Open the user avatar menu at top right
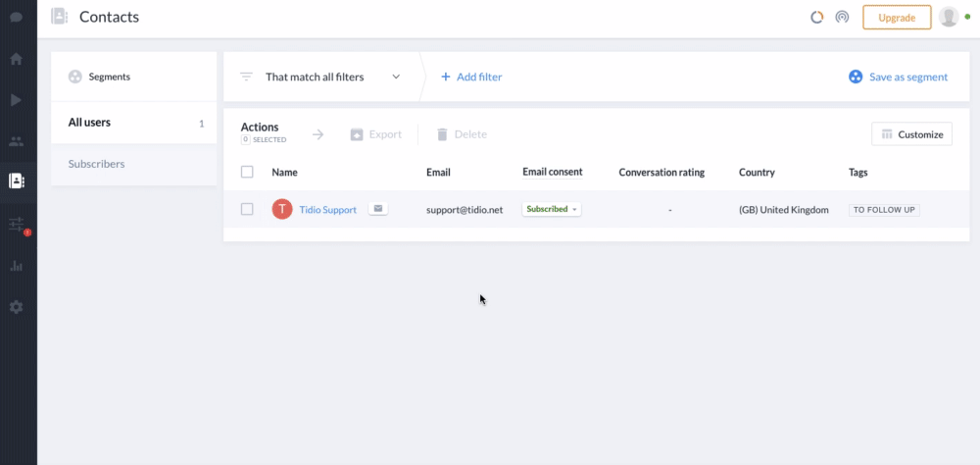 pyautogui.click(x=949, y=17)
